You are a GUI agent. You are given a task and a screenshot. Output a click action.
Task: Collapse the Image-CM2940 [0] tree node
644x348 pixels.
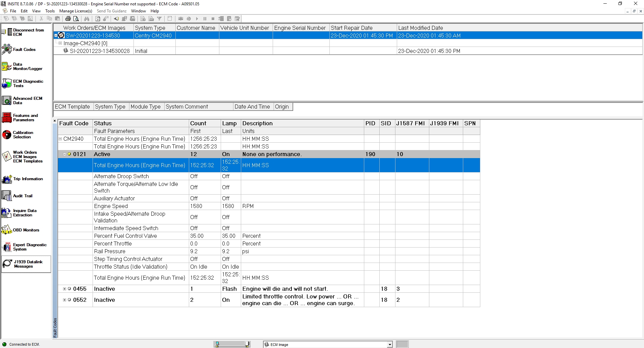60,43
